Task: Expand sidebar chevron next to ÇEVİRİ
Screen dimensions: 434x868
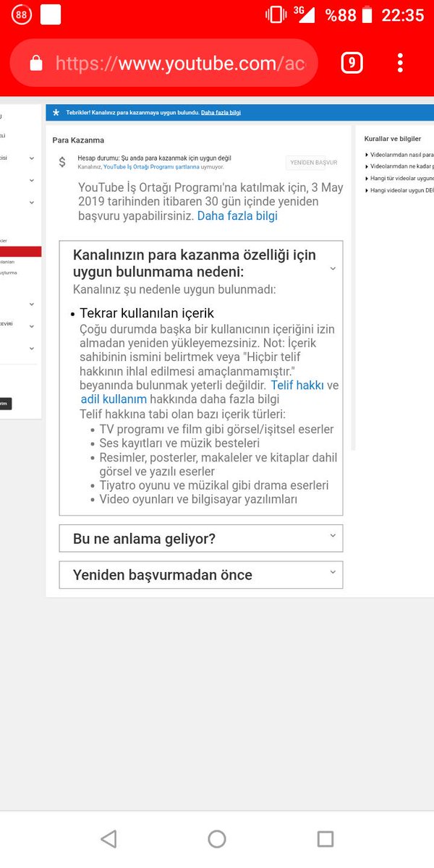Action: 31,326
